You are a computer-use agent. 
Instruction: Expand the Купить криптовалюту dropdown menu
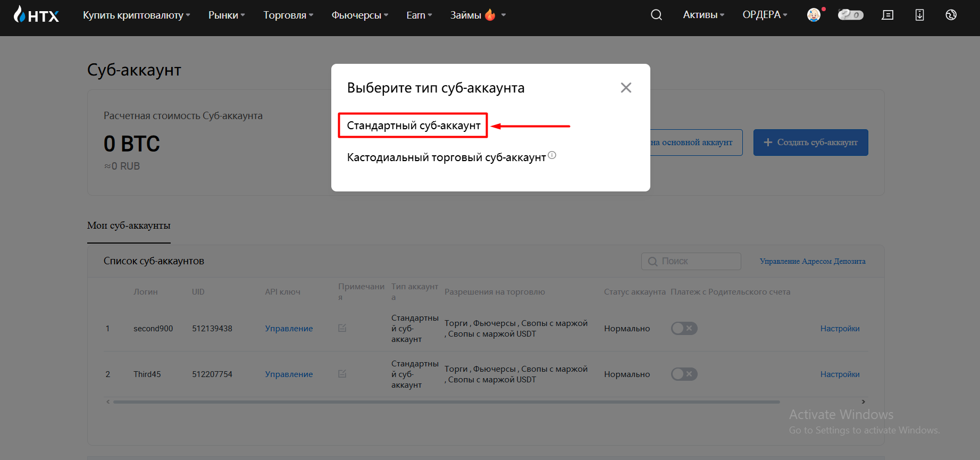click(137, 15)
